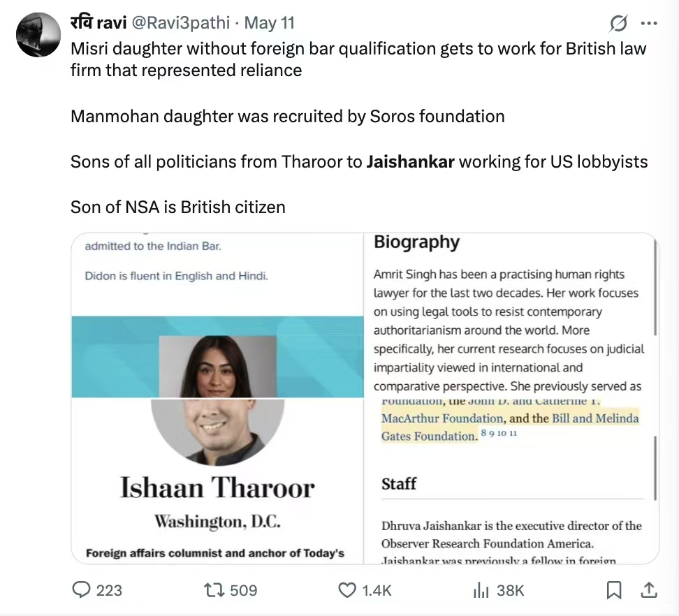Click the Staff section heading

(x=399, y=484)
